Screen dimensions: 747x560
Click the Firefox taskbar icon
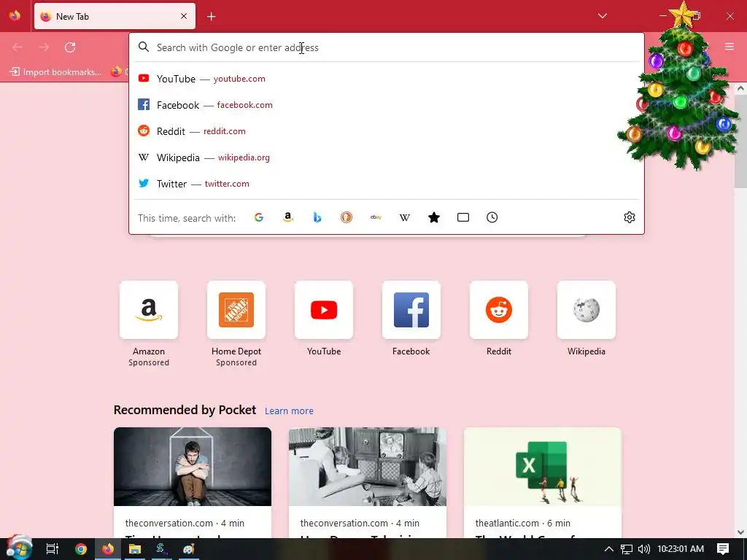108,549
